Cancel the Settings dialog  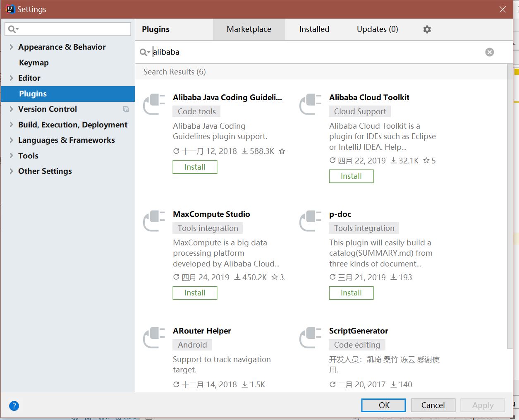tap(433, 406)
